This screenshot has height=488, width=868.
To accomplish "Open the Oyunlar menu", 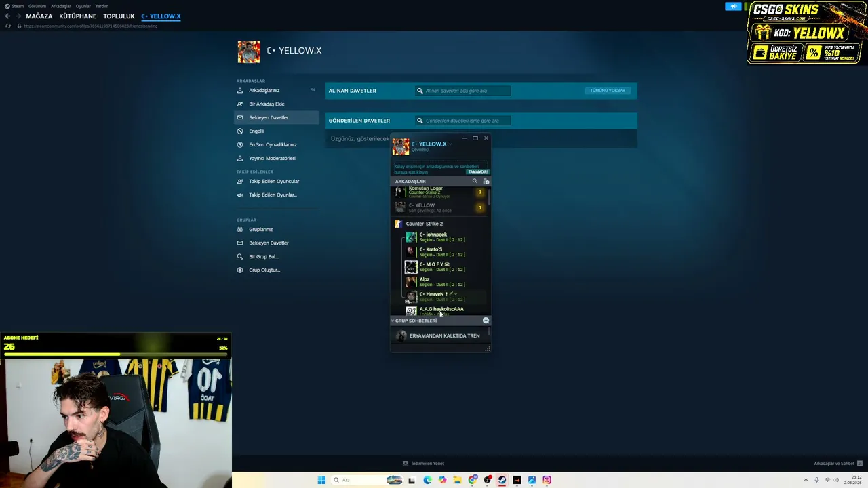I will pyautogui.click(x=83, y=6).
